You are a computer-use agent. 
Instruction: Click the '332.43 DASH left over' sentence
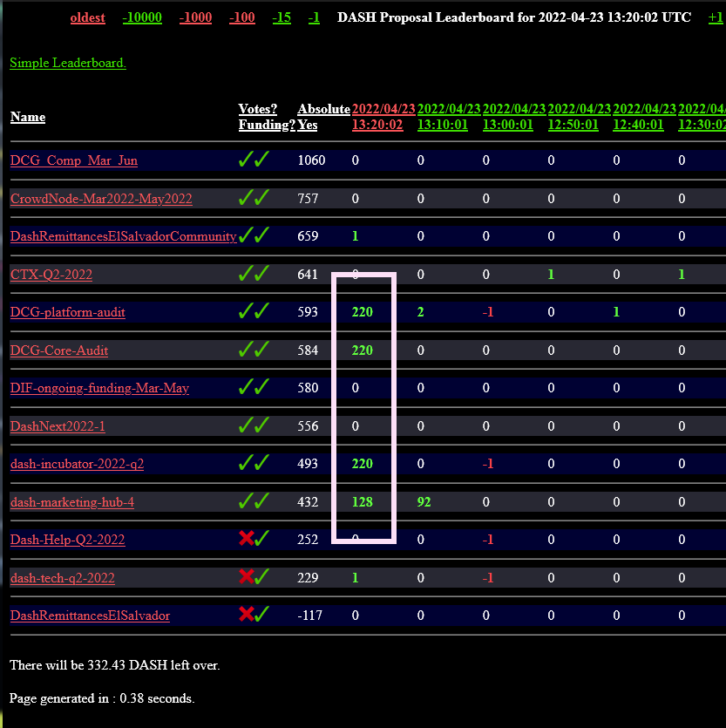coord(115,665)
